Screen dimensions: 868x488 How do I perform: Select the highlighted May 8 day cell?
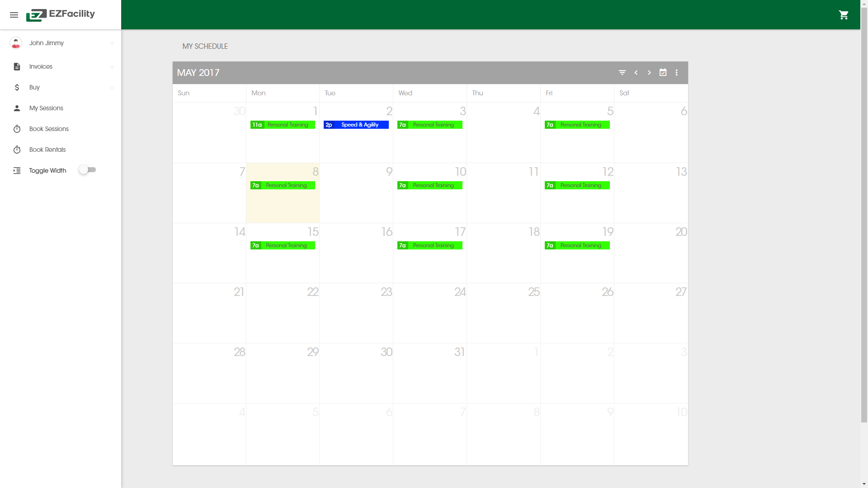[x=283, y=206]
